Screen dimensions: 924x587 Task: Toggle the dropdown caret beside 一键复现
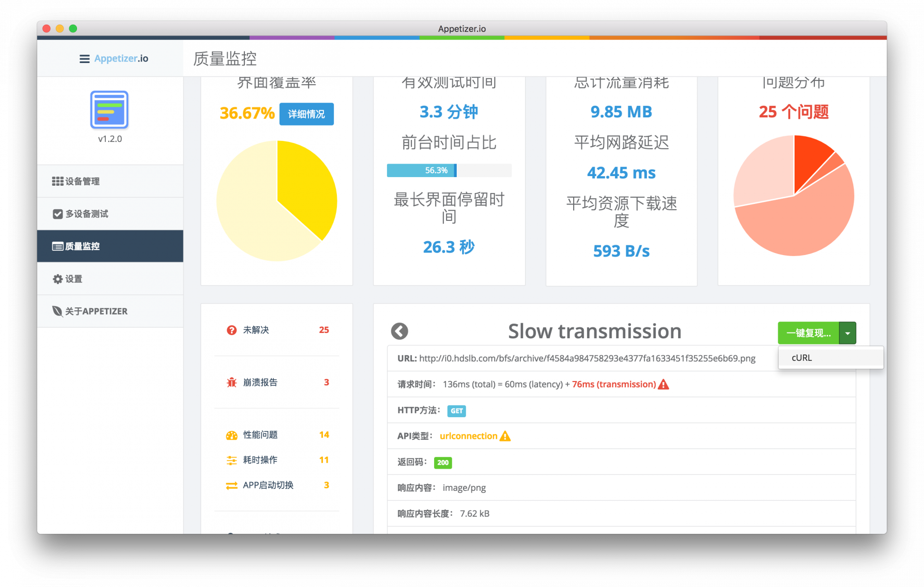click(x=847, y=333)
